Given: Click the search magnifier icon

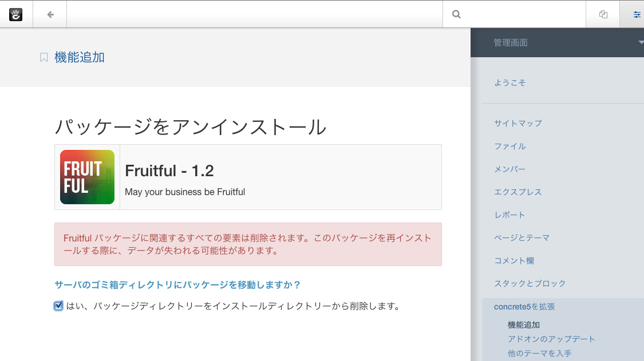Looking at the screenshot, I should (456, 14).
